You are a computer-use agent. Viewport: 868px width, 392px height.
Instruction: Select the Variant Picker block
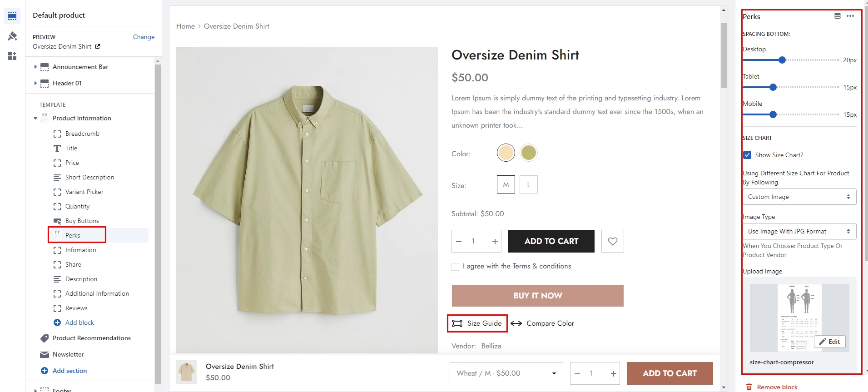click(x=84, y=192)
